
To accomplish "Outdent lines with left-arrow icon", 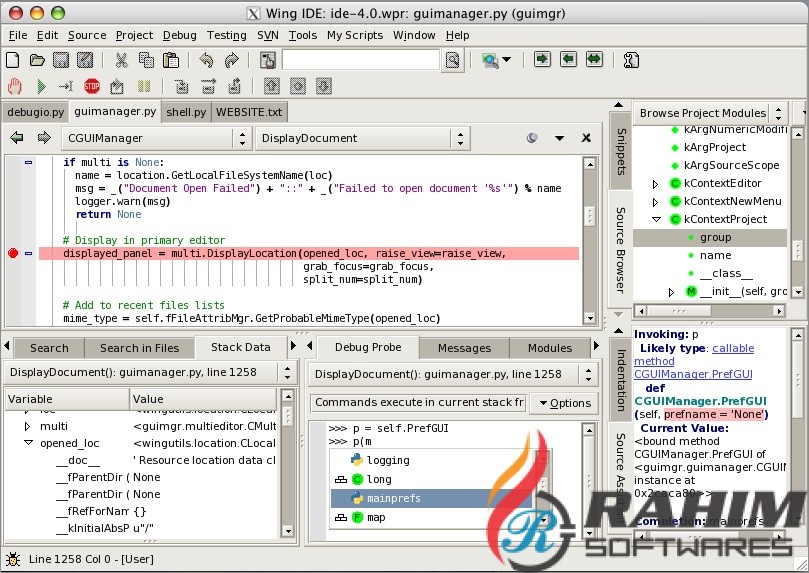I will (x=568, y=59).
